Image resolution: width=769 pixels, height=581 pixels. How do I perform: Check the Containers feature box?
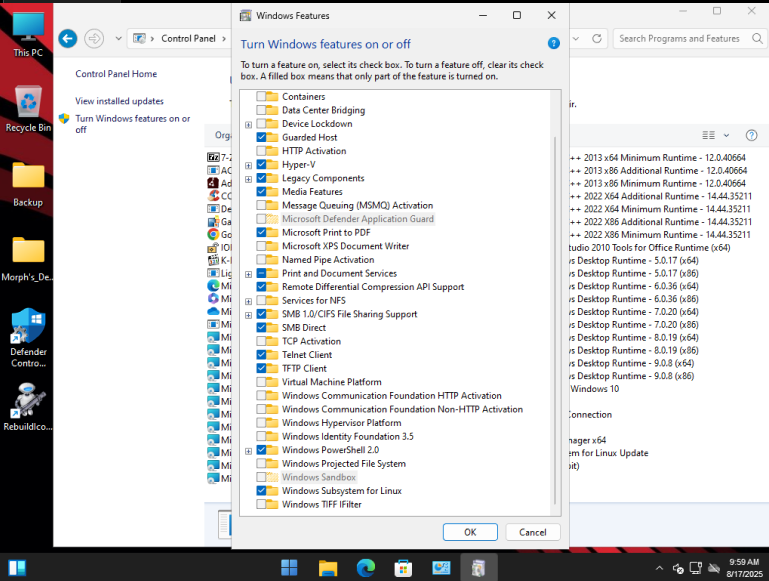[x=261, y=96]
